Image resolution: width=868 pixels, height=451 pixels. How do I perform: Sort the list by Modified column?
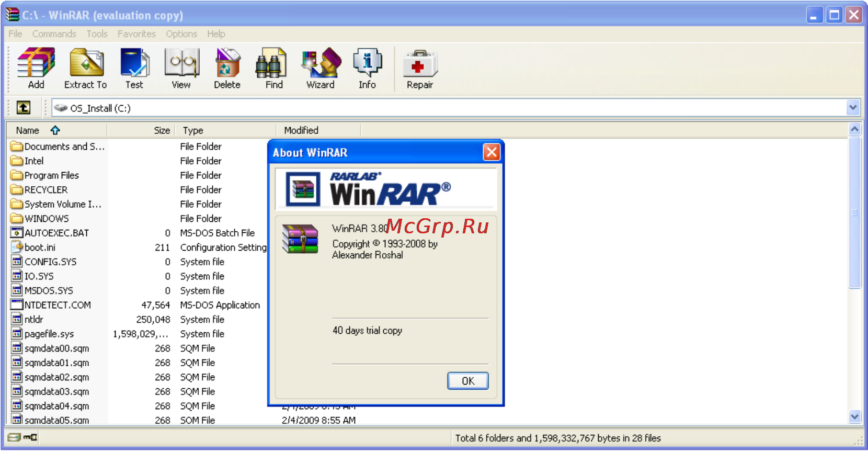(318, 130)
